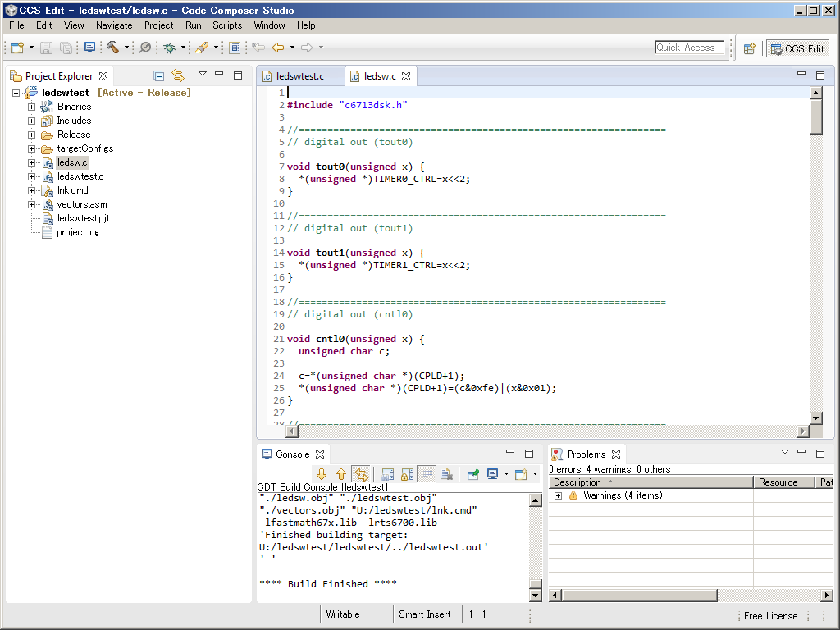Open the Project menu

pyautogui.click(x=158, y=25)
